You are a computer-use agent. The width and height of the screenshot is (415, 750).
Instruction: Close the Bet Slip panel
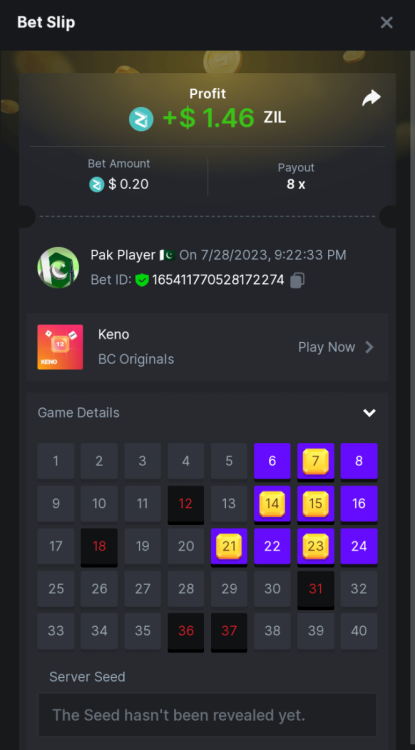(x=386, y=22)
